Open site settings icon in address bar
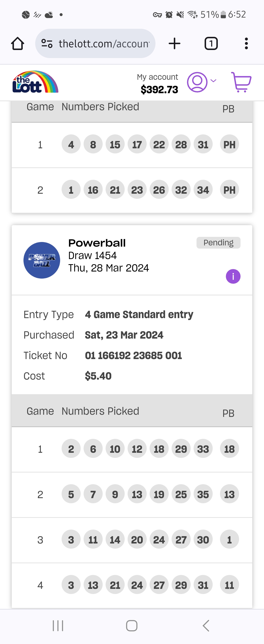264x644 pixels. tap(47, 44)
